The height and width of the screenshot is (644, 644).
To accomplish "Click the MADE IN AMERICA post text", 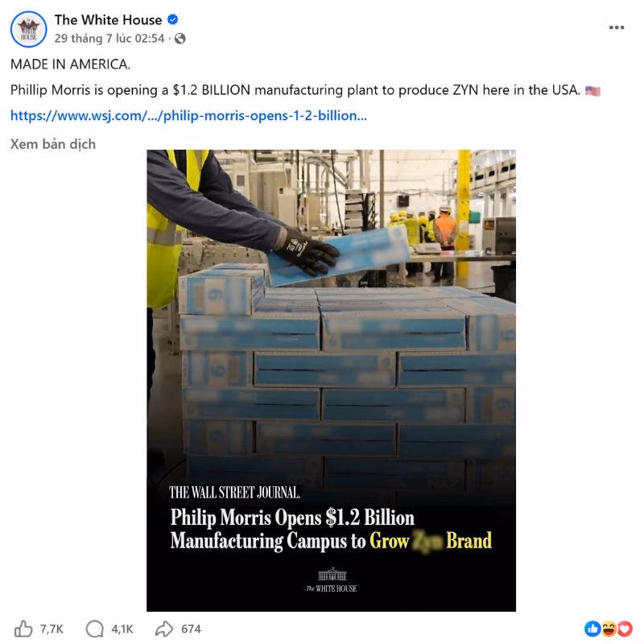I will pos(70,64).
